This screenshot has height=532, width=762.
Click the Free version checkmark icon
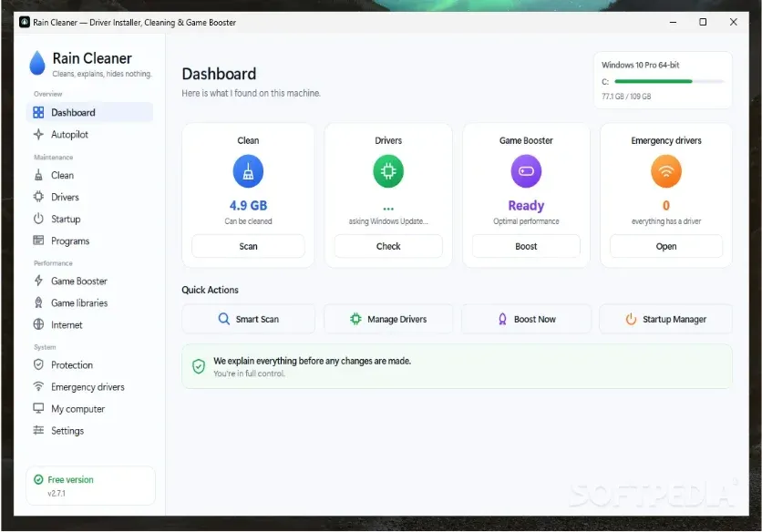coord(38,479)
